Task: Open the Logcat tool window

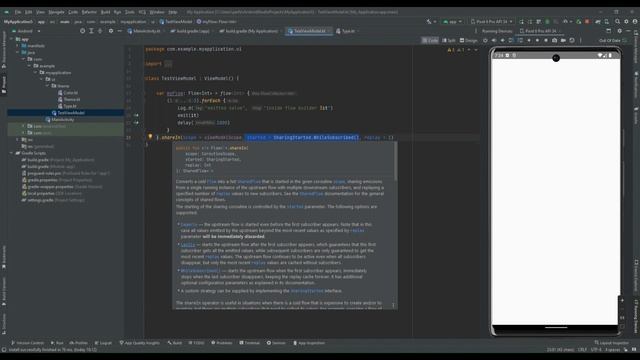Action: click(103, 343)
